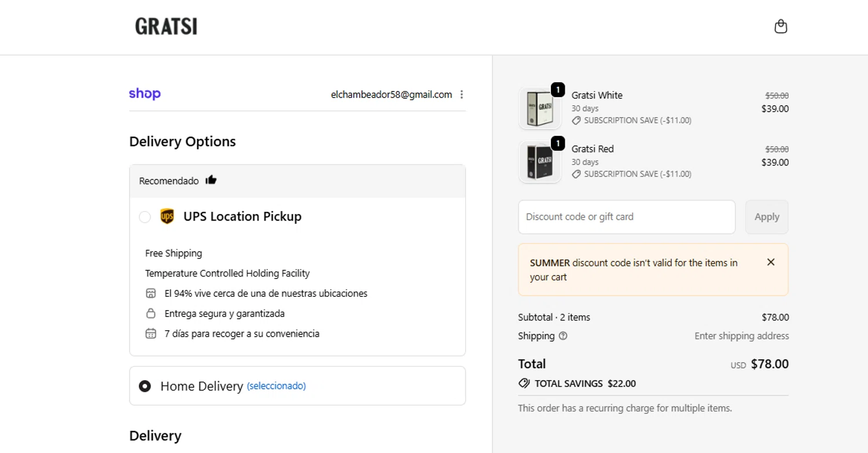
Task: Select Home Delivery radio button
Action: [x=145, y=386]
